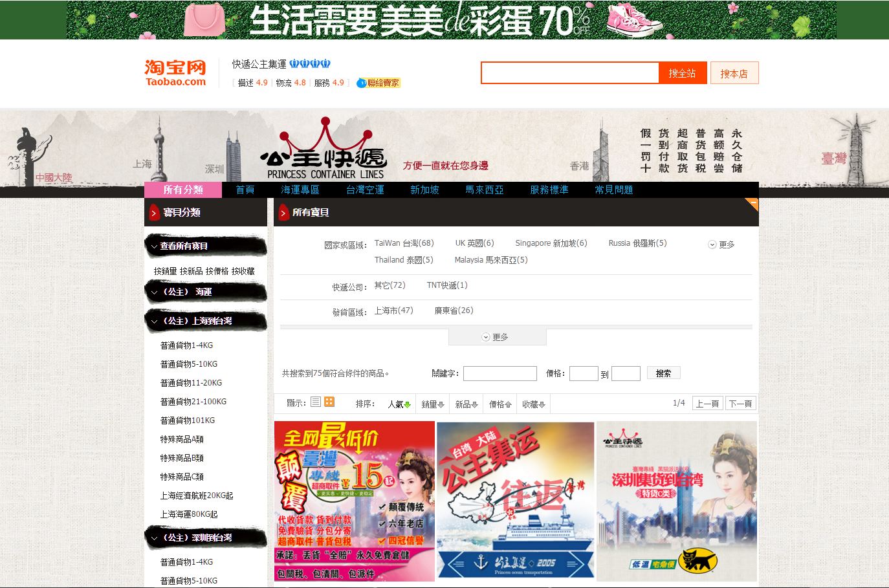Screen dimensions: 889x588
Task: Focus the main shop search box
Action: [570, 73]
